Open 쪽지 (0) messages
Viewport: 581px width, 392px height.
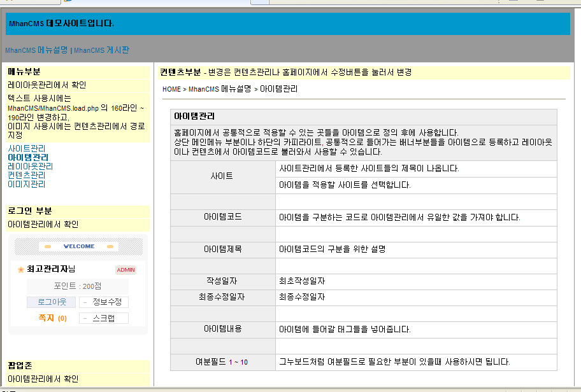tap(52, 318)
